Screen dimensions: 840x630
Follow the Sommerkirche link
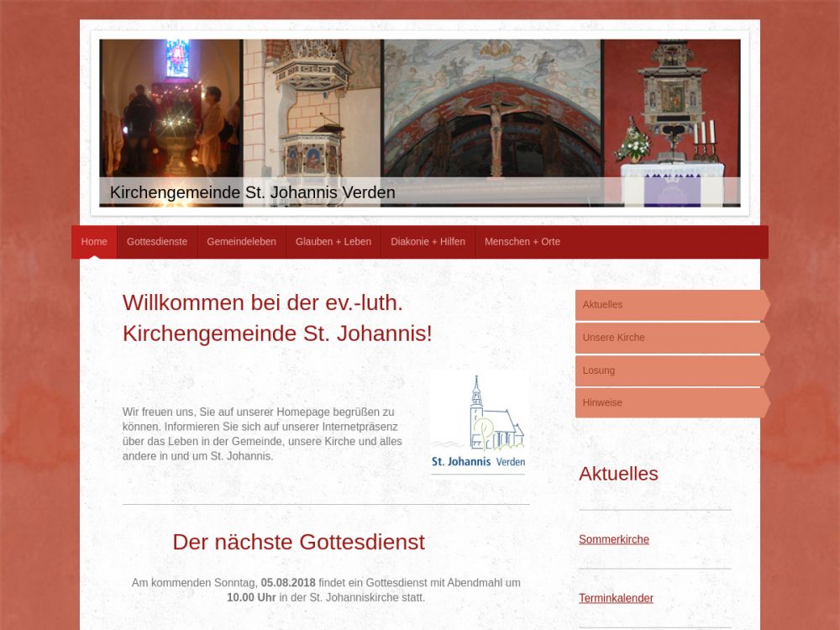click(614, 539)
